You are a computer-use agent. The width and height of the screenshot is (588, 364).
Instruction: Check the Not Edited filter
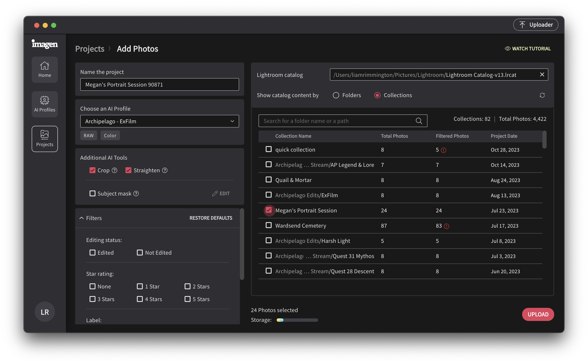[140, 253]
